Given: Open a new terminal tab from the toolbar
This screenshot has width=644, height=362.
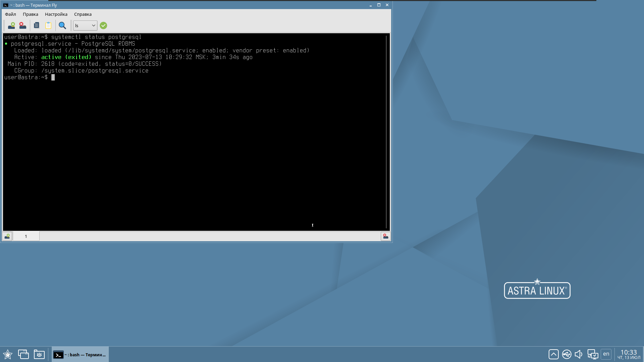Looking at the screenshot, I should pyautogui.click(x=11, y=25).
